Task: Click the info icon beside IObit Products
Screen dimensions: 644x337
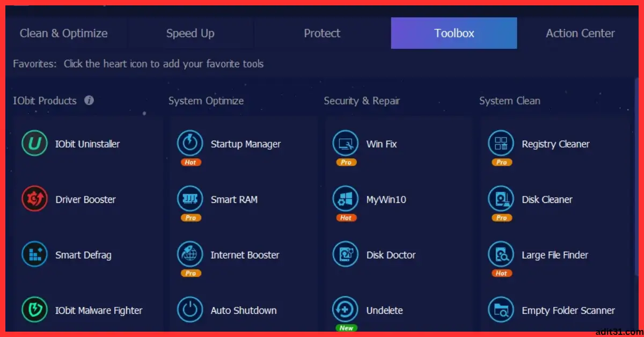Action: [x=89, y=100]
